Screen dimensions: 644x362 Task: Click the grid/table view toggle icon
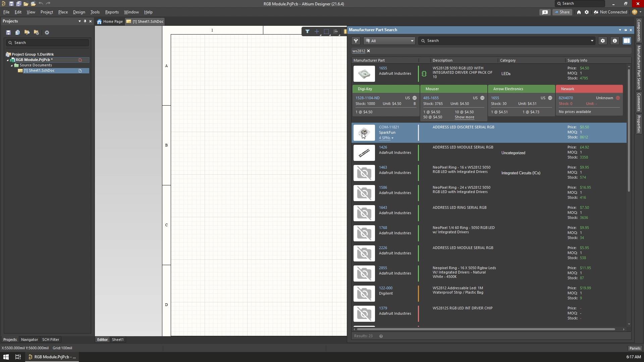click(627, 41)
